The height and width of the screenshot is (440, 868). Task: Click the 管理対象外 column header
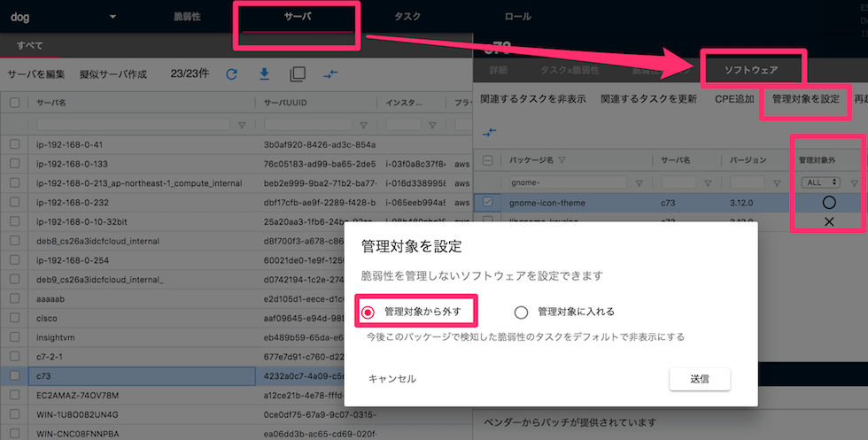[817, 160]
